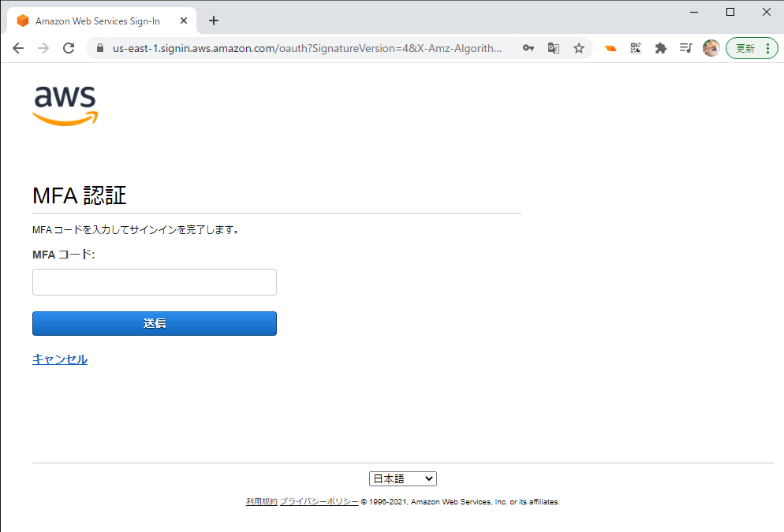This screenshot has width=784, height=532.
Task: Minimize the browser window
Action: point(694,12)
